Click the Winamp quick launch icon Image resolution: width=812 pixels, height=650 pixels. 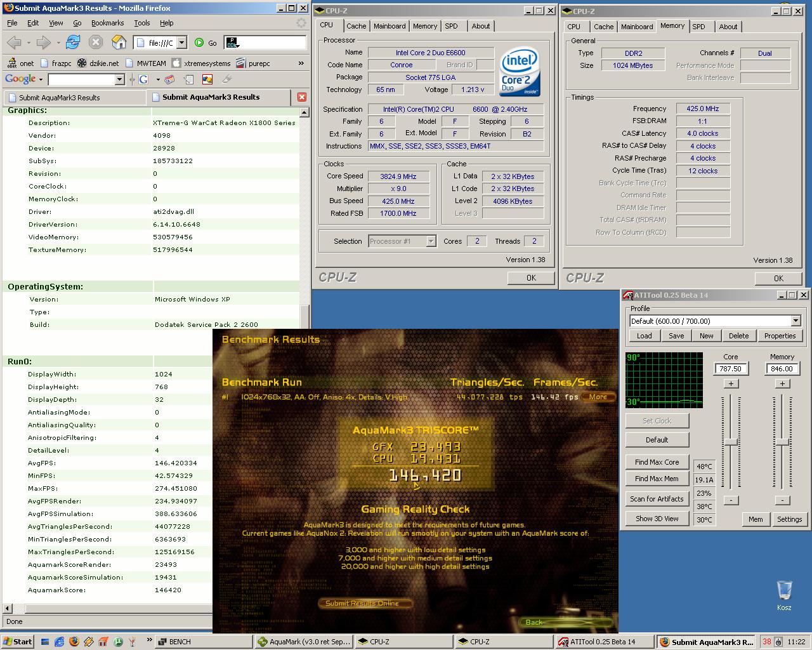(88, 642)
